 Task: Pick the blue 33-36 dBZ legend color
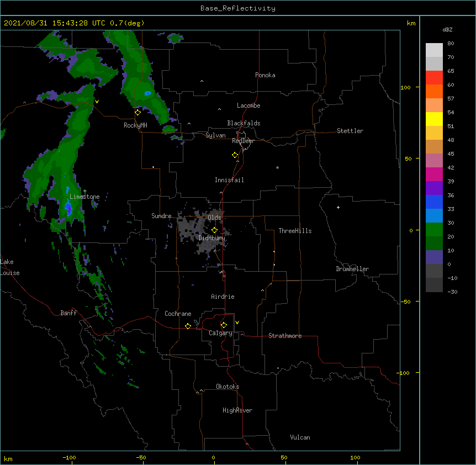pyautogui.click(x=434, y=202)
